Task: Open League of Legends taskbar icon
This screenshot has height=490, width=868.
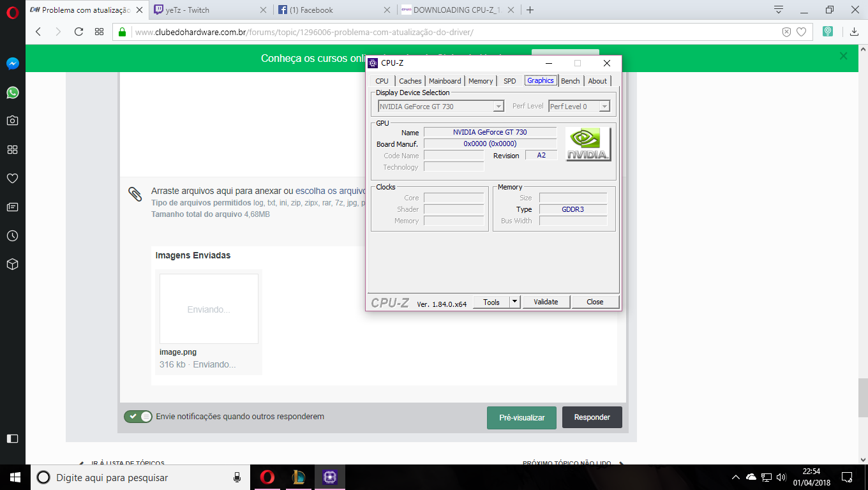Action: [298, 477]
